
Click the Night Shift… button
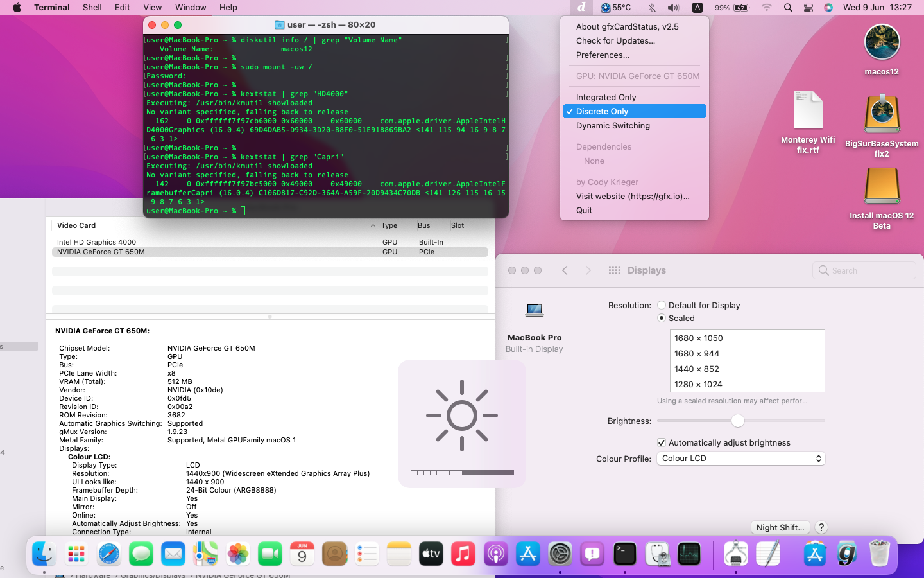(x=780, y=527)
